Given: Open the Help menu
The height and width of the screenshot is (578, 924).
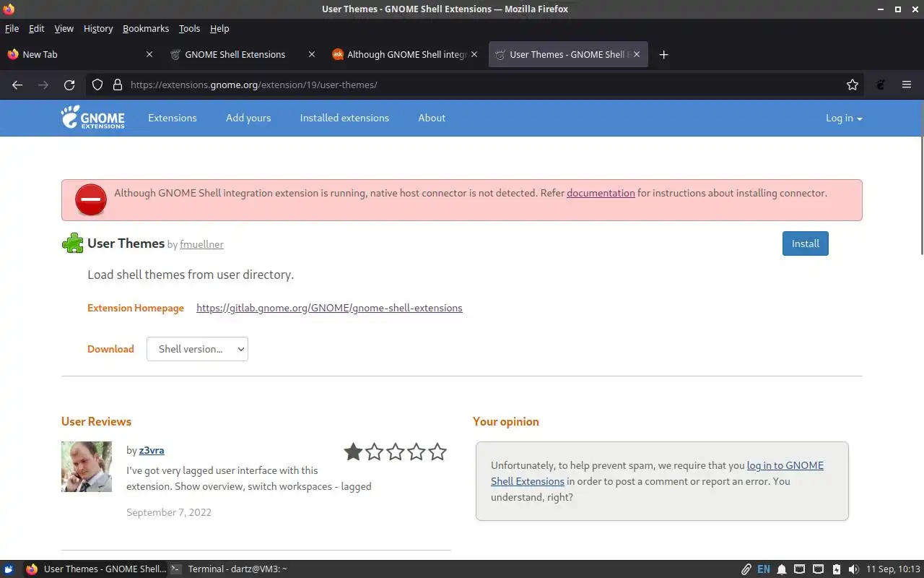Looking at the screenshot, I should (219, 28).
